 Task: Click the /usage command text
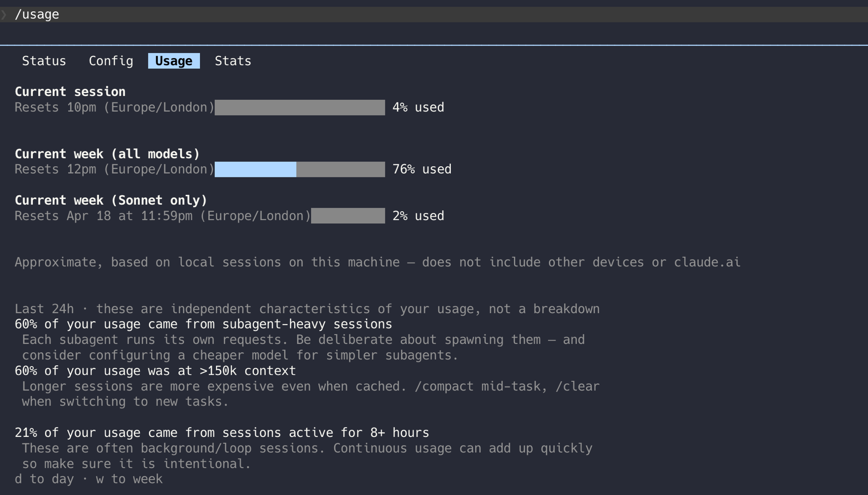(x=37, y=14)
